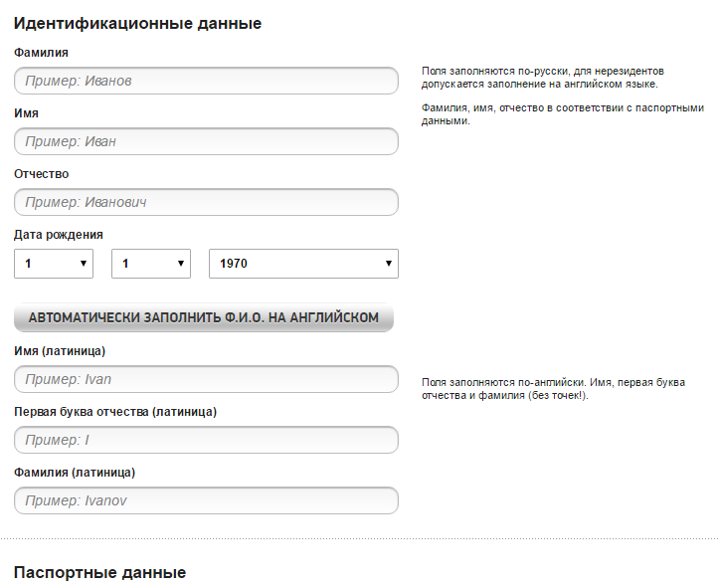Click the Отчество field label

[41, 174]
